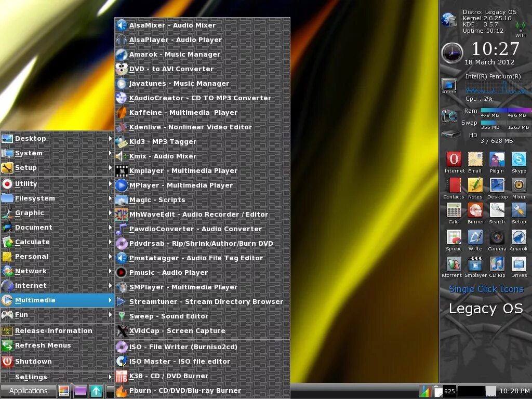532x399 pixels.
Task: Open the Pidgin messenger icon
Action: (497, 159)
